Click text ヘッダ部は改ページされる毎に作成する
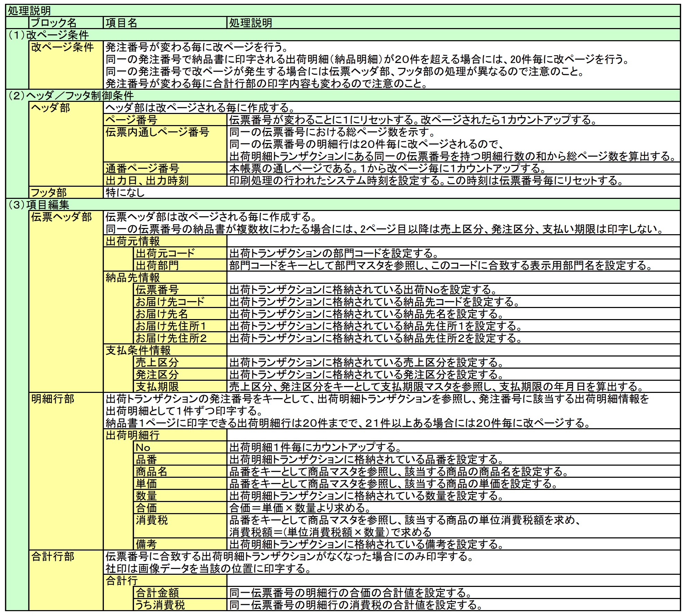Image resolution: width=687 pixels, height=616 pixels. [200, 108]
